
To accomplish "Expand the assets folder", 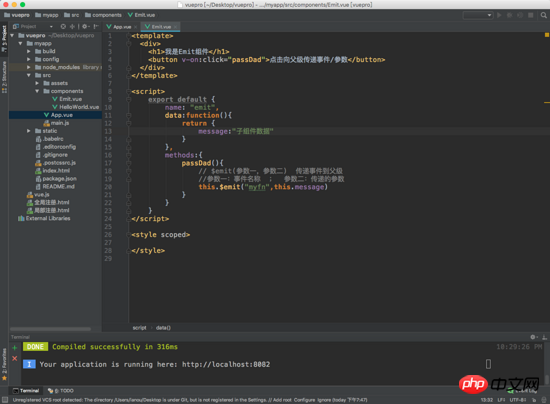I will click(x=37, y=83).
